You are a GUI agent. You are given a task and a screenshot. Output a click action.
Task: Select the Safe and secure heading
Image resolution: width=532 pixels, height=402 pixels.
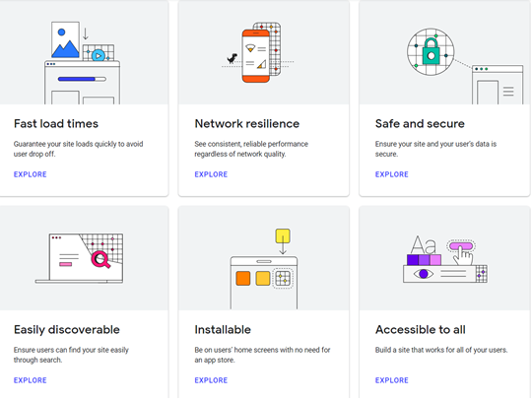420,124
